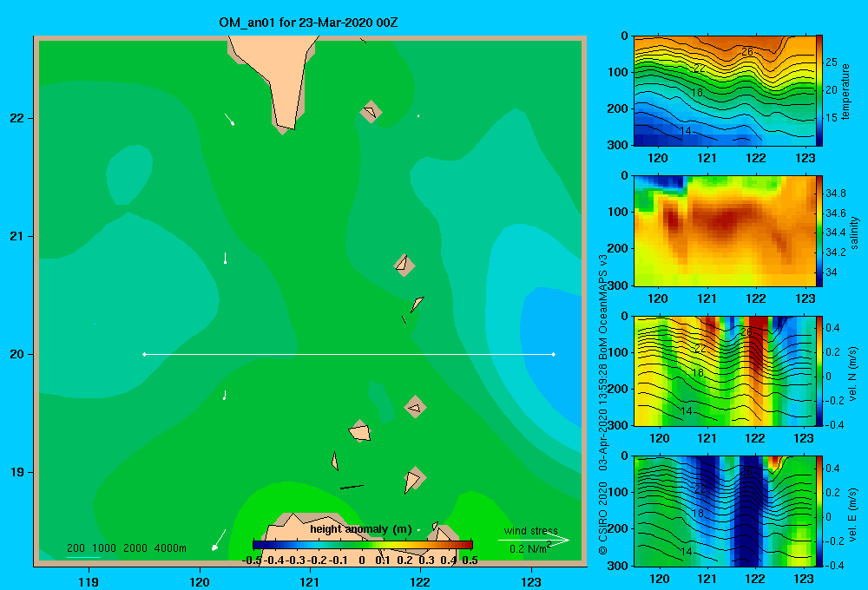Select the western endpoint of the transect line
Image resolution: width=868 pixels, height=590 pixels.
pyautogui.click(x=144, y=354)
